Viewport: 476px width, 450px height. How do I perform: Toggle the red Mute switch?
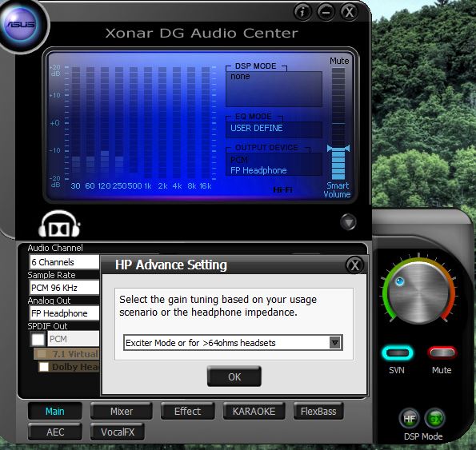(x=442, y=353)
